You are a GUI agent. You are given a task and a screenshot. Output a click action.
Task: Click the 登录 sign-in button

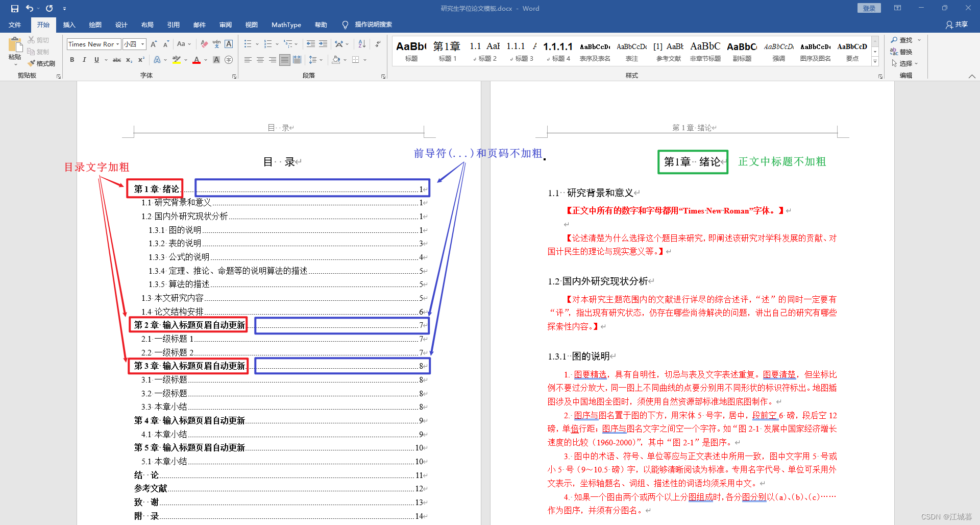pyautogui.click(x=869, y=8)
